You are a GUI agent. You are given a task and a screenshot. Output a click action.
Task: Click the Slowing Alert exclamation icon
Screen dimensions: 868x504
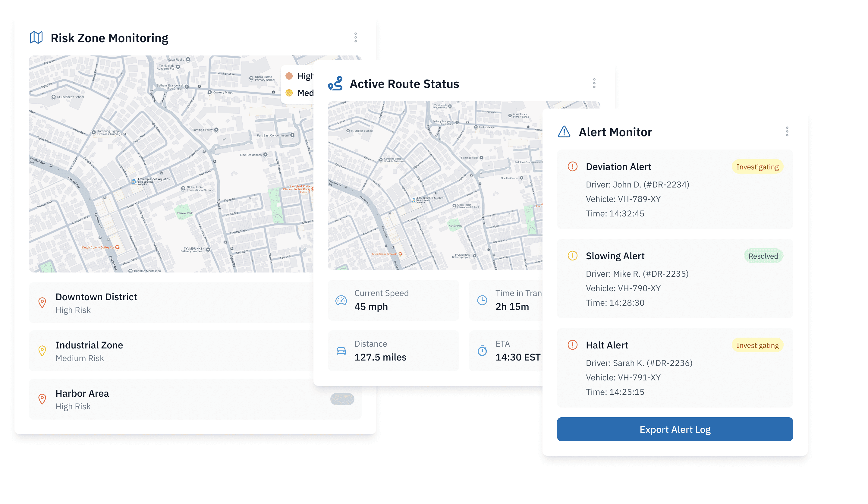[572, 256]
